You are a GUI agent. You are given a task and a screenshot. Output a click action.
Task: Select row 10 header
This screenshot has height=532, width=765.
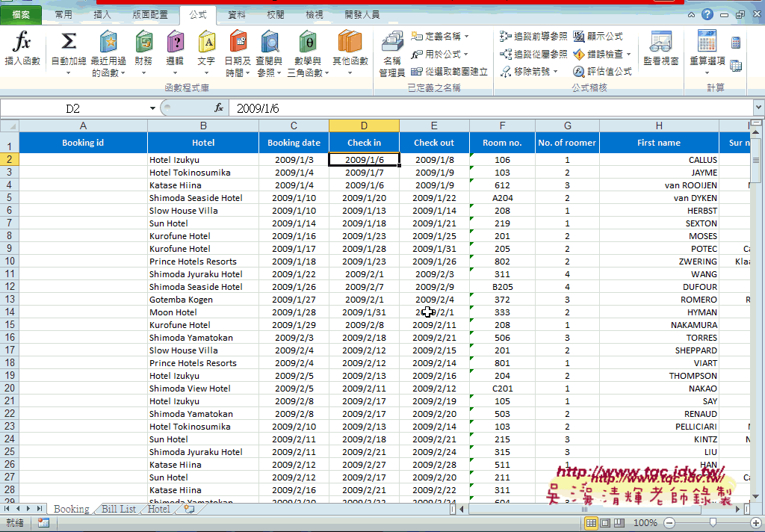[x=9, y=261]
